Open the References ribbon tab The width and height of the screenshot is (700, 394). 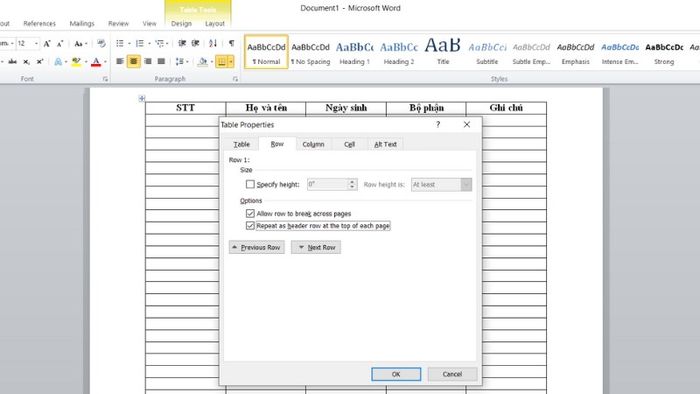point(39,23)
